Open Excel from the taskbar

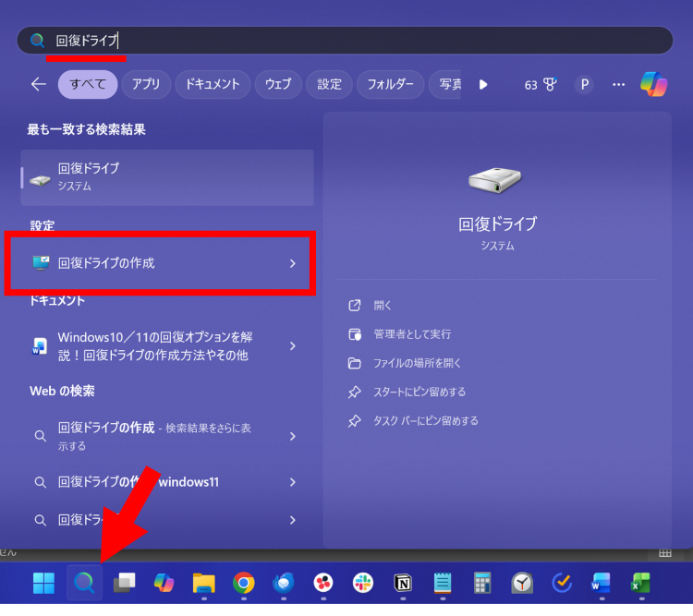639,583
